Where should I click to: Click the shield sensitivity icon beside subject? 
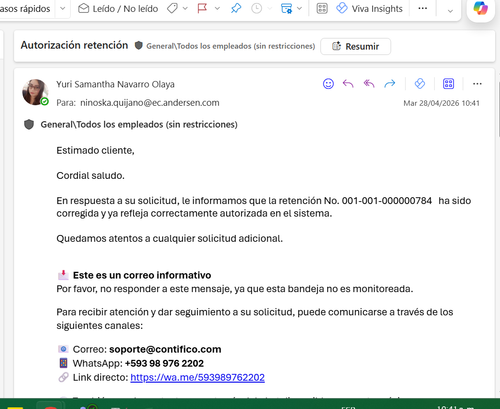point(139,45)
